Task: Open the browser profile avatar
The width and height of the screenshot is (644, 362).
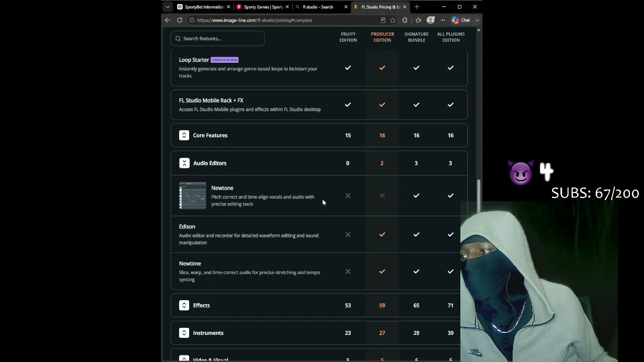Action: click(430, 20)
